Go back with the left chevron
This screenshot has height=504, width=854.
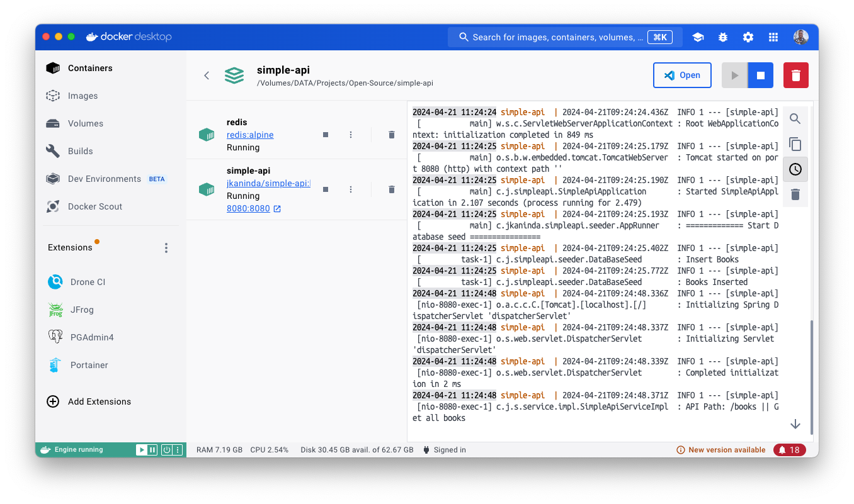click(x=207, y=76)
